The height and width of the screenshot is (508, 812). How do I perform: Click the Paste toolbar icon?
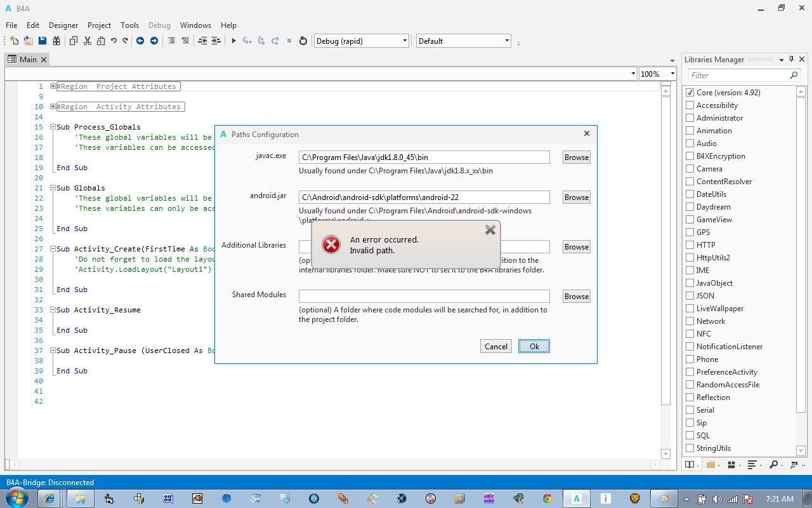(101, 41)
